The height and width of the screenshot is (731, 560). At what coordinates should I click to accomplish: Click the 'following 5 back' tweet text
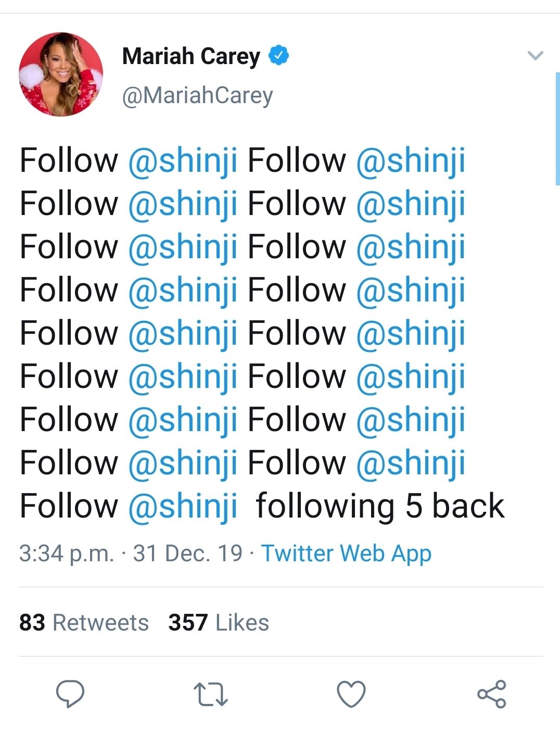tap(380, 506)
